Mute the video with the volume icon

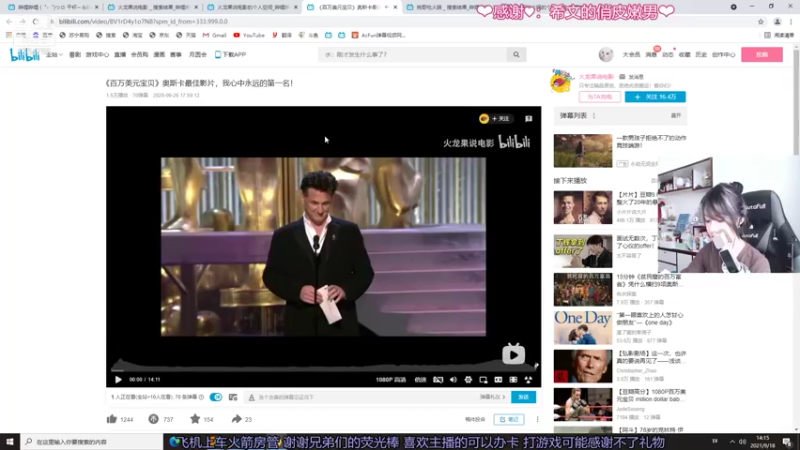tap(453, 380)
